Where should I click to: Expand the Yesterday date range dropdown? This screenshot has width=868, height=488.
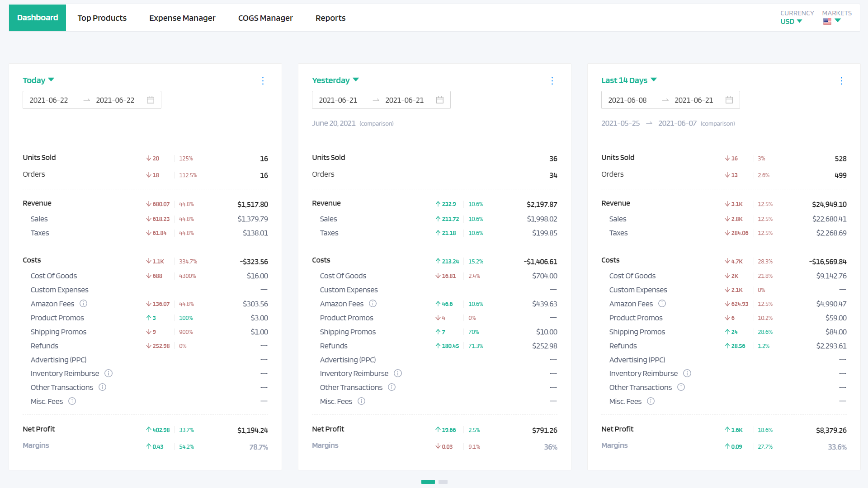point(335,80)
